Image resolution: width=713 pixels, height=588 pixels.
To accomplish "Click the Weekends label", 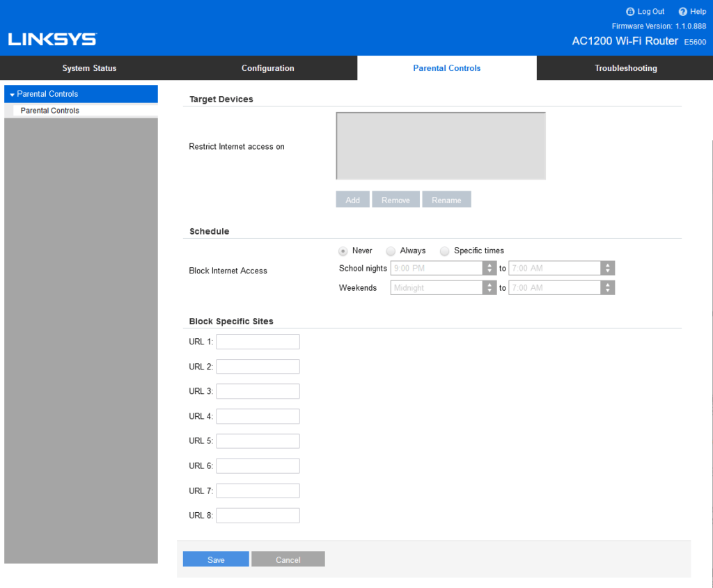I will click(x=358, y=288).
